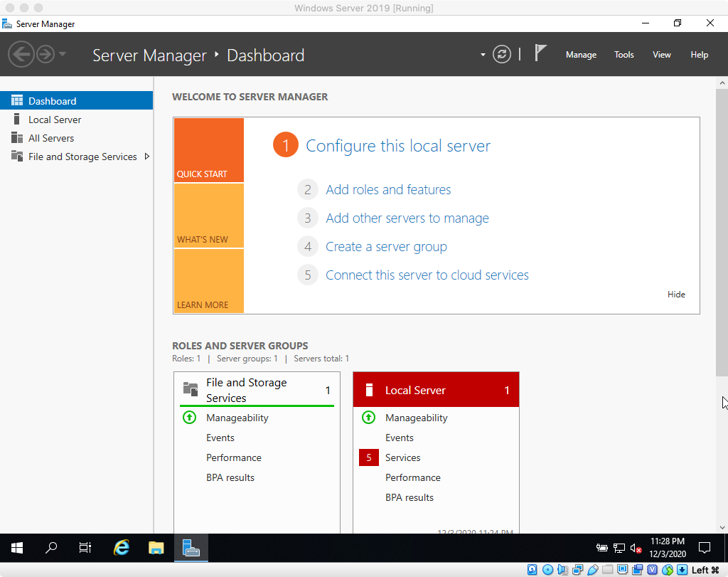Click File and Storage Services tile header

(x=257, y=390)
